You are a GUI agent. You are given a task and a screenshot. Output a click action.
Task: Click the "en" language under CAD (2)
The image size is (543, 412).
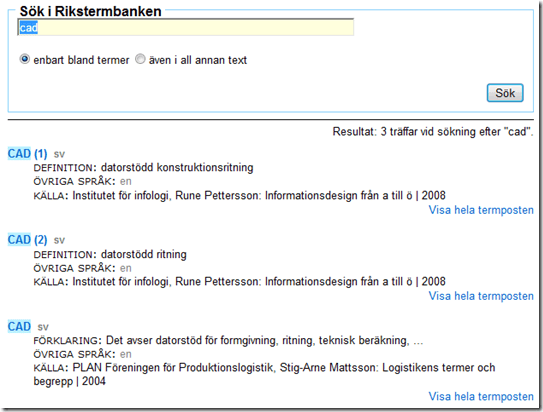(x=126, y=268)
